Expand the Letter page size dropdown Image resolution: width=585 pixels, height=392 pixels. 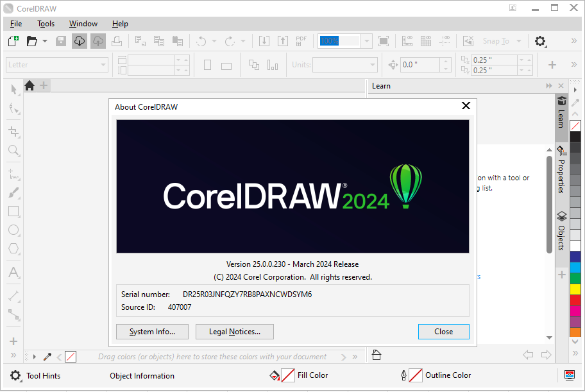point(103,65)
